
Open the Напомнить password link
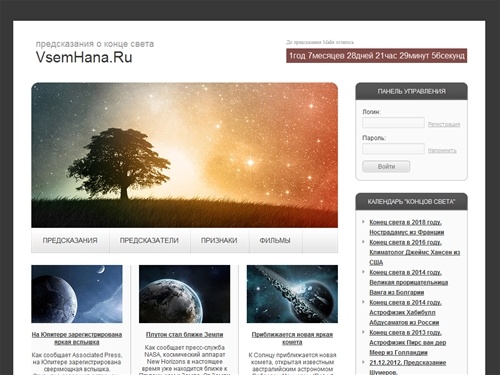click(442, 150)
